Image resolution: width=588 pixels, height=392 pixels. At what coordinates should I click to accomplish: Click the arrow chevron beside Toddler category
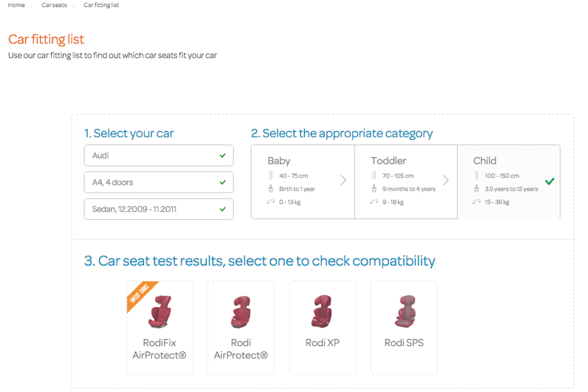pyautogui.click(x=446, y=180)
